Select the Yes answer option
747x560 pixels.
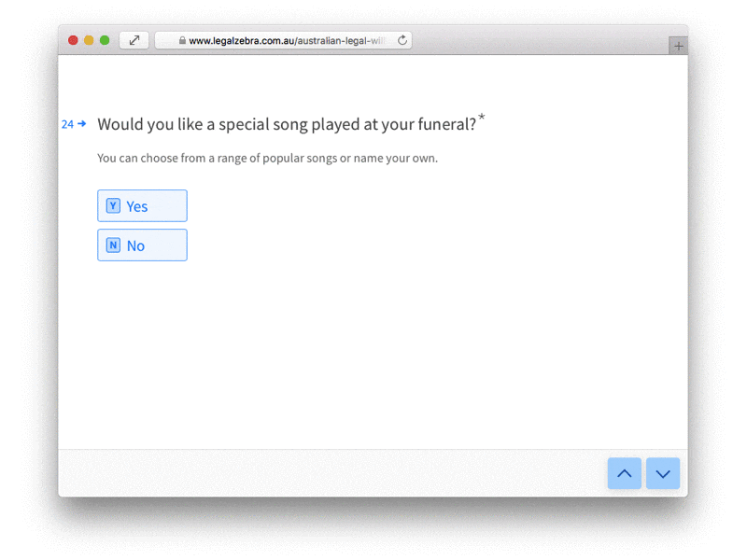[x=142, y=206]
